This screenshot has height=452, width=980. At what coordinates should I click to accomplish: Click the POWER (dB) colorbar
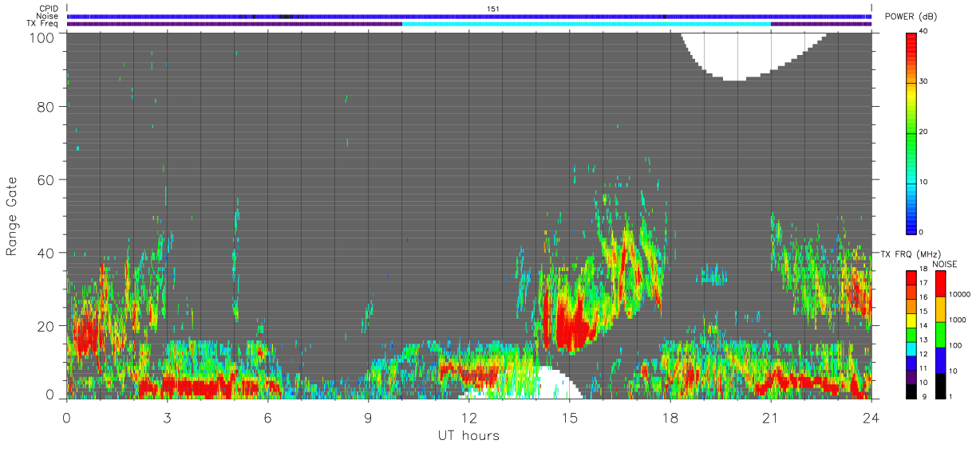[x=912, y=132]
